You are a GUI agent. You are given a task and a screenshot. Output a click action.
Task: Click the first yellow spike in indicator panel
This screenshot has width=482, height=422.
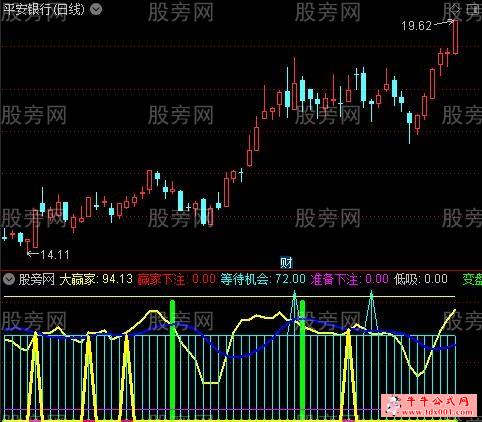tap(35, 377)
